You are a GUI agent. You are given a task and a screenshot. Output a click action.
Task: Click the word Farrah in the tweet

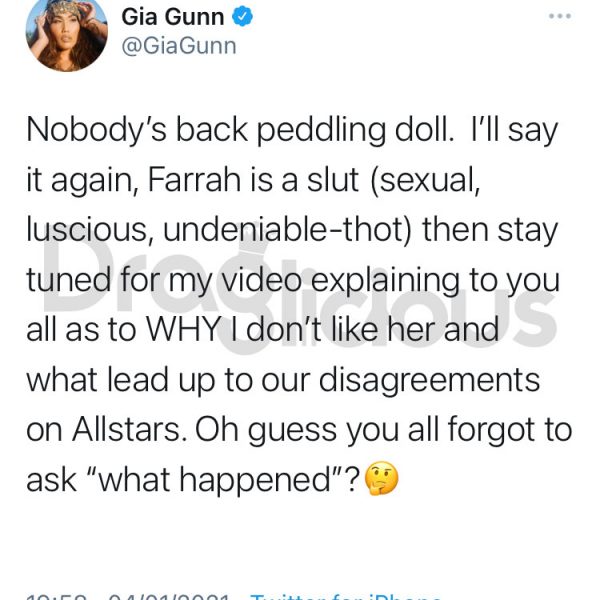point(194,179)
